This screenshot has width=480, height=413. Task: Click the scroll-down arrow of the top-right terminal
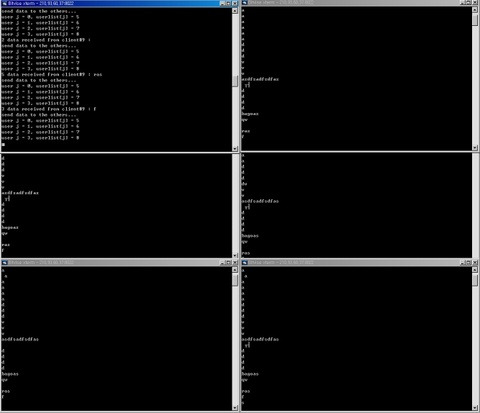tap(475, 147)
